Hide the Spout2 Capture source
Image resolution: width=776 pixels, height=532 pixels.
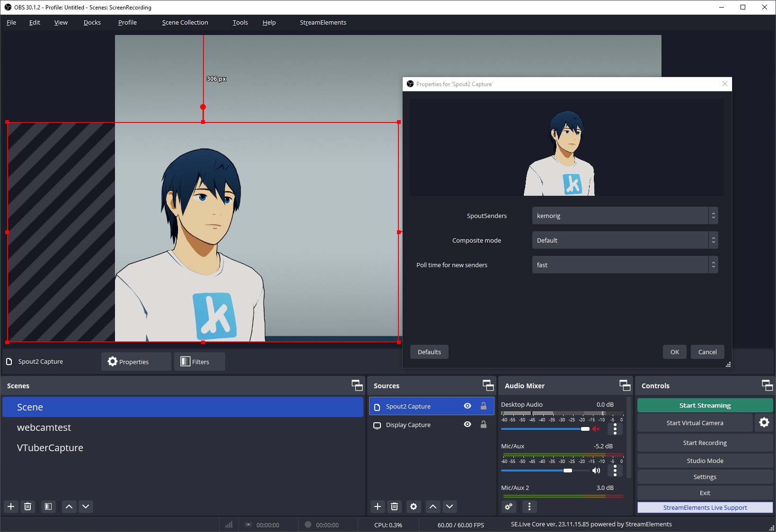[467, 406]
